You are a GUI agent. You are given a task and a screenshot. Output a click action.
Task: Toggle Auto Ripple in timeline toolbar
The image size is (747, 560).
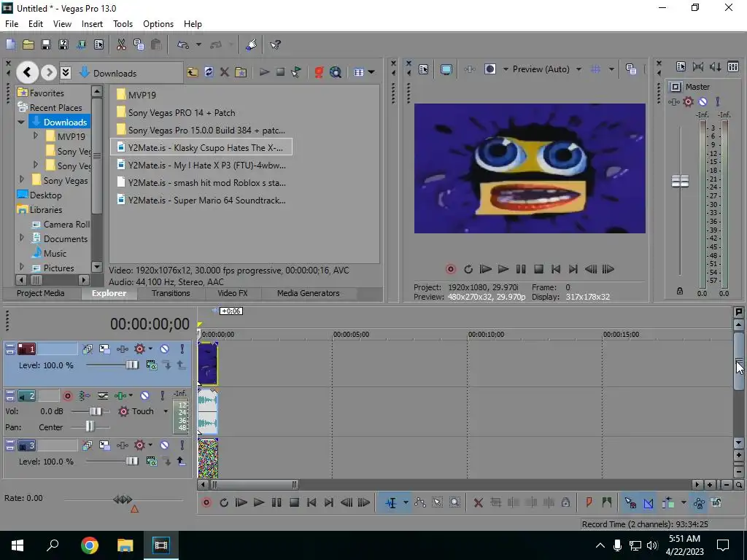point(668,502)
